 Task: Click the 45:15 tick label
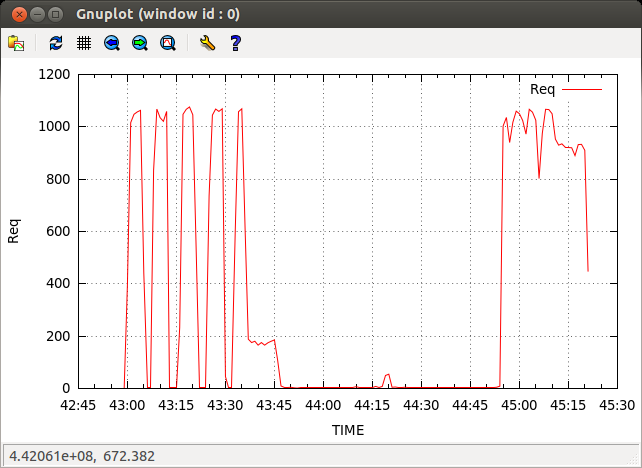tap(568, 405)
